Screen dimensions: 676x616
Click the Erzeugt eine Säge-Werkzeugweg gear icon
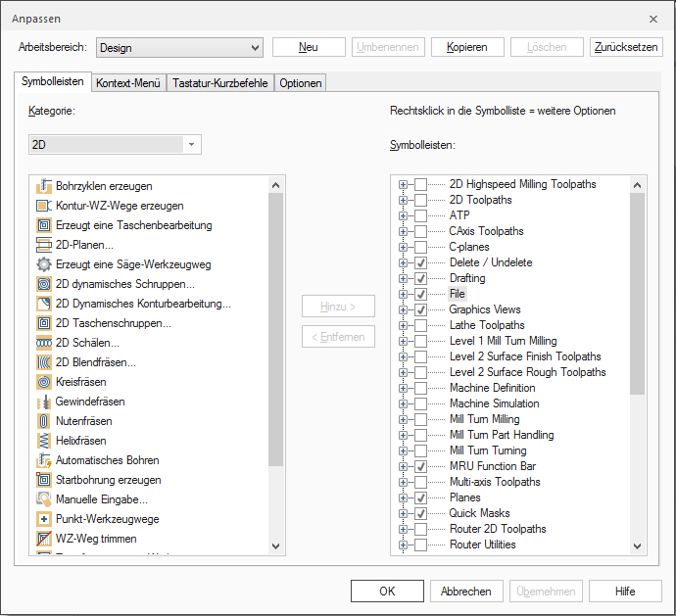[44, 264]
